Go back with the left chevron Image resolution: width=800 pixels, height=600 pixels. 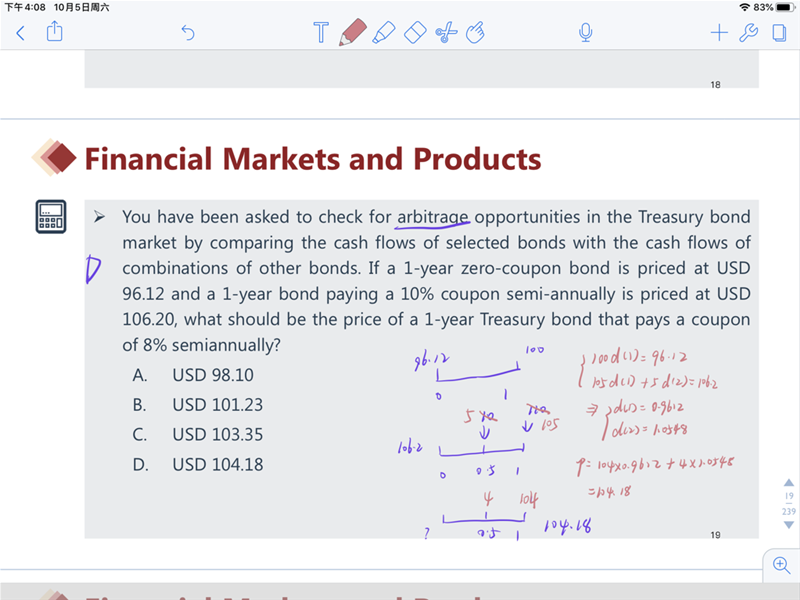(20, 33)
